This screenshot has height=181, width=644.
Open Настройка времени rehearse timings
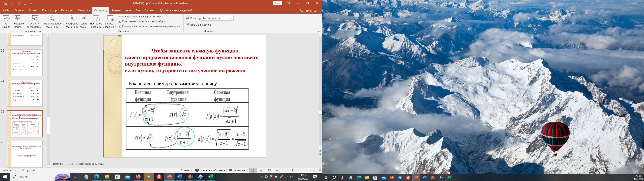point(96,21)
